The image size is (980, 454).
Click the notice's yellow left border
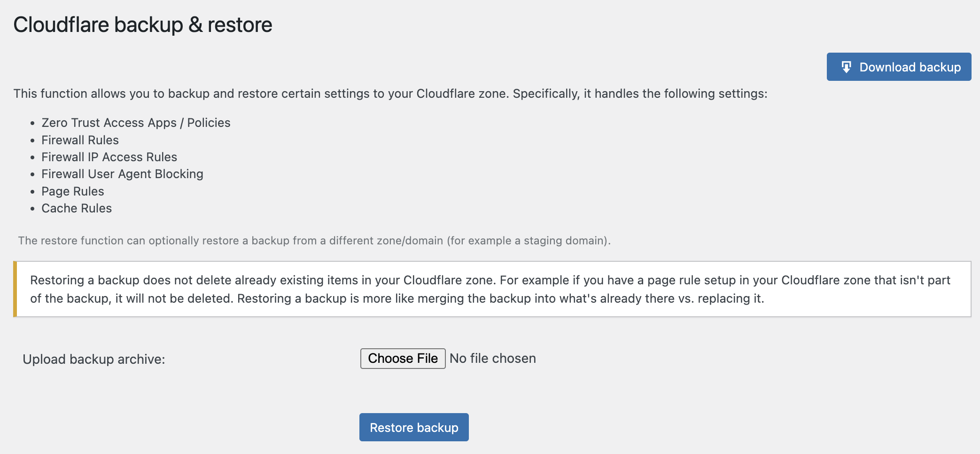point(15,289)
